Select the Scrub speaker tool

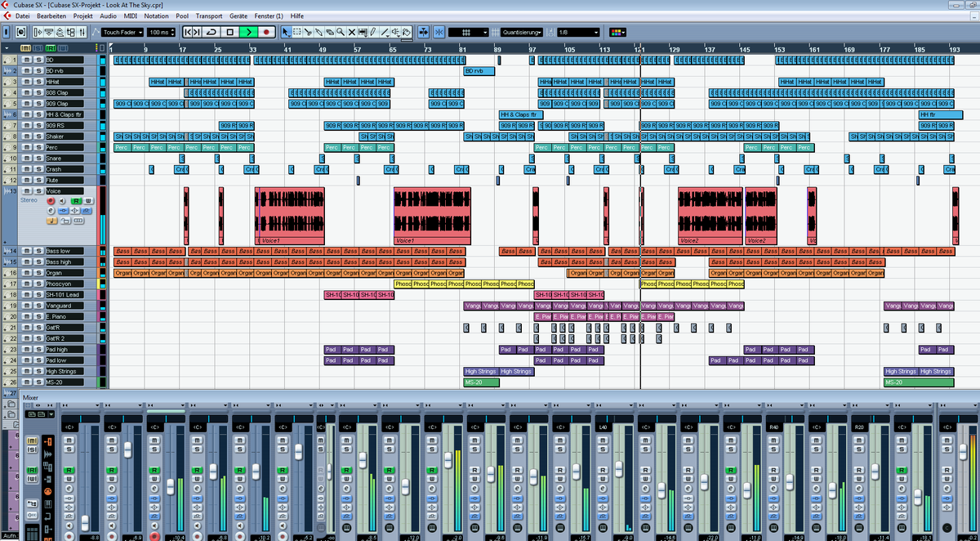click(395, 32)
